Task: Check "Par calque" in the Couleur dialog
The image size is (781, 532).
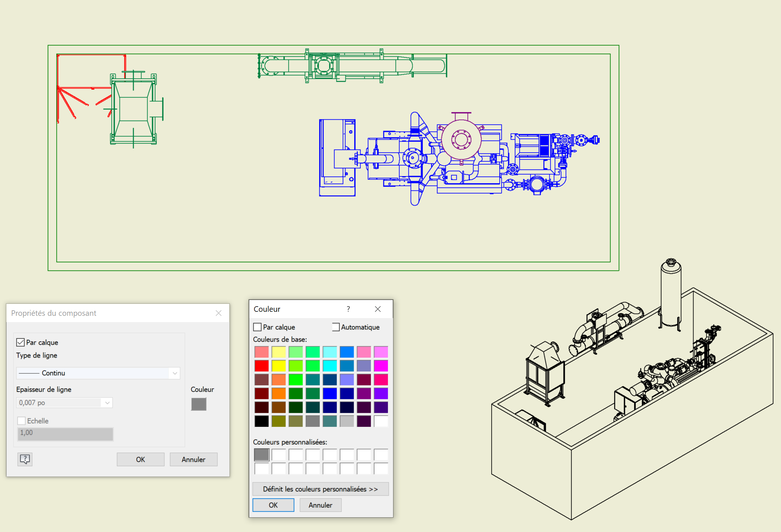Action: (257, 327)
